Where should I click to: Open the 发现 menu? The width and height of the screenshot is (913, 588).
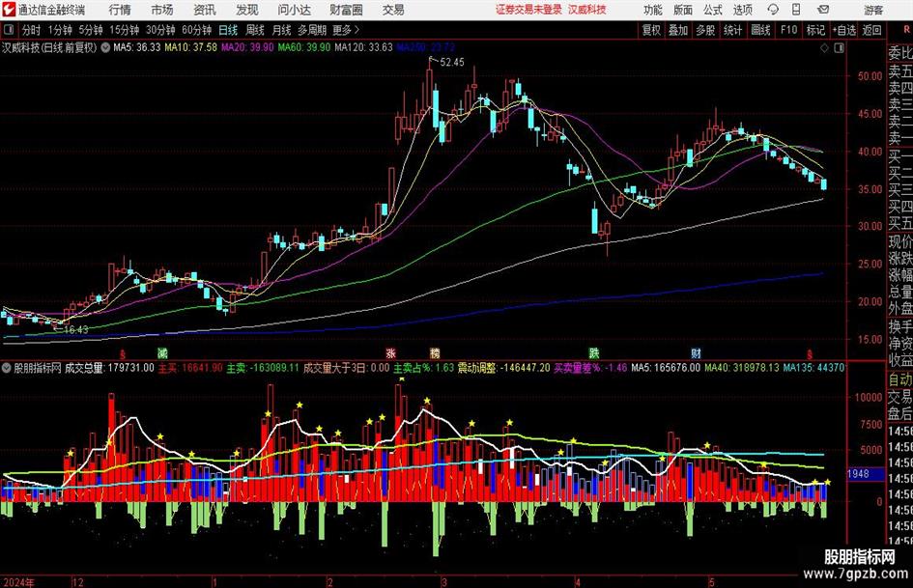247,10
